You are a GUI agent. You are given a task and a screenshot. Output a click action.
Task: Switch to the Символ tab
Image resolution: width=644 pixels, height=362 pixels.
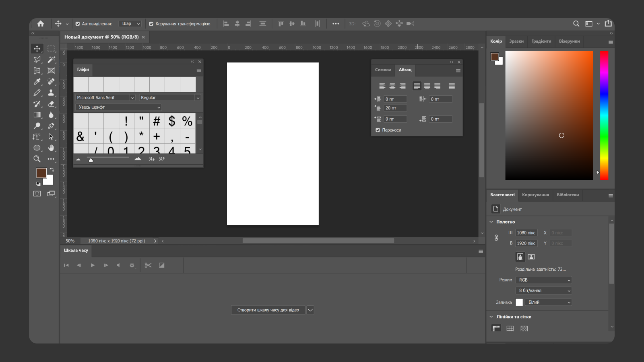[383, 70]
